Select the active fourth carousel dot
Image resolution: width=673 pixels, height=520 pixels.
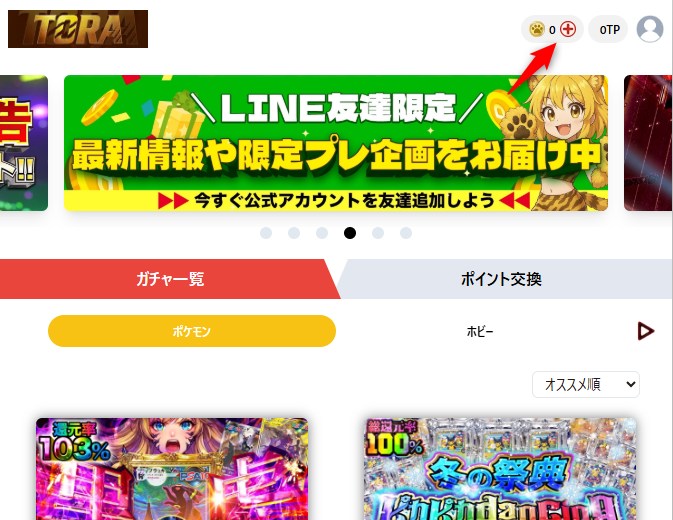click(350, 233)
